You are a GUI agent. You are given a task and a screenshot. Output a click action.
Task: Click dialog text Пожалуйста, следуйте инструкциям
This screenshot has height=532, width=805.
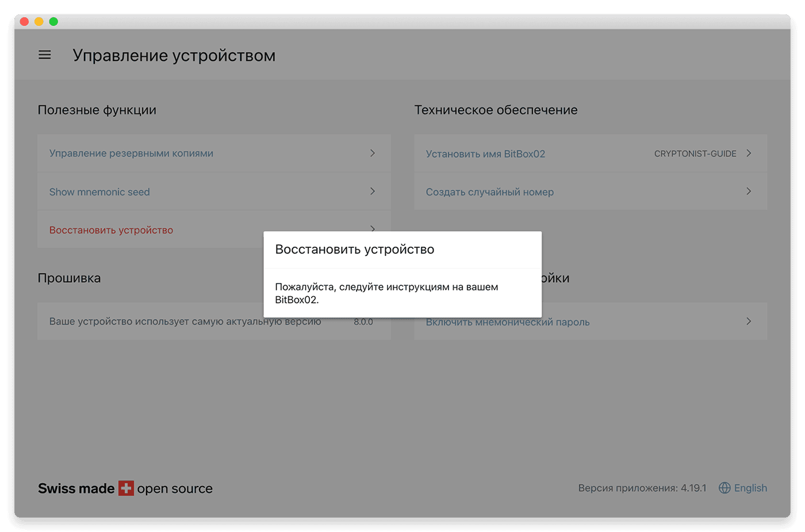(386, 293)
